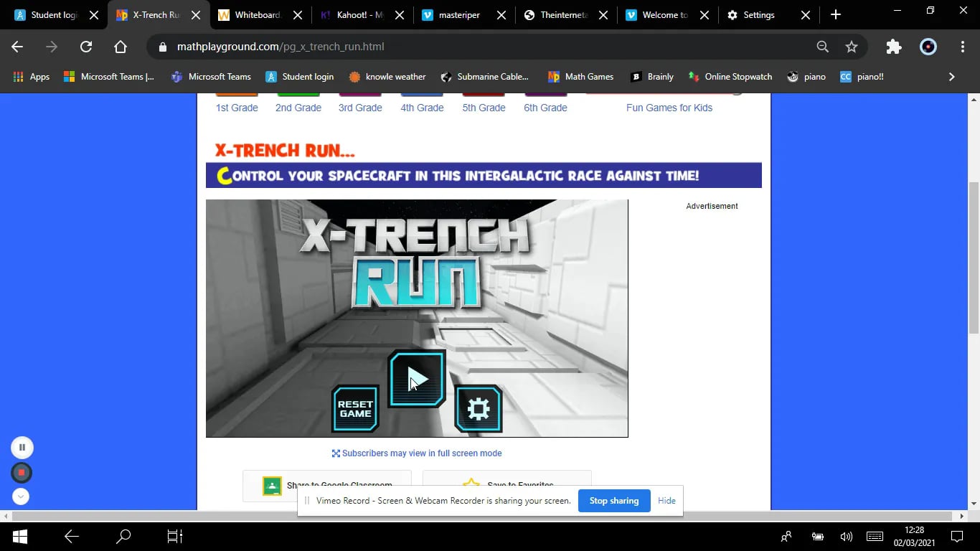Bookmark this page with the star icon

pyautogui.click(x=852, y=47)
